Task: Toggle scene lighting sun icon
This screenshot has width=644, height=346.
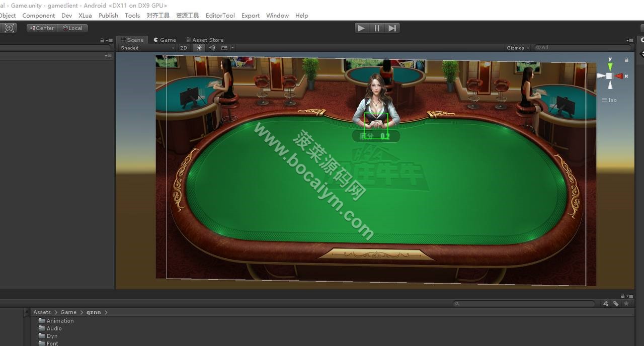Action: tap(199, 48)
